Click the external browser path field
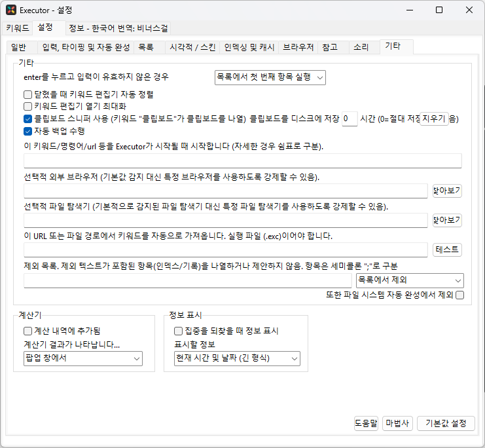The height and width of the screenshot is (448, 485). click(226, 191)
